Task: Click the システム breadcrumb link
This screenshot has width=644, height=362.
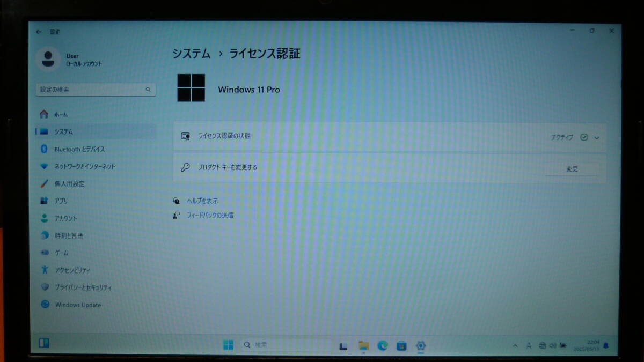Action: click(192, 54)
